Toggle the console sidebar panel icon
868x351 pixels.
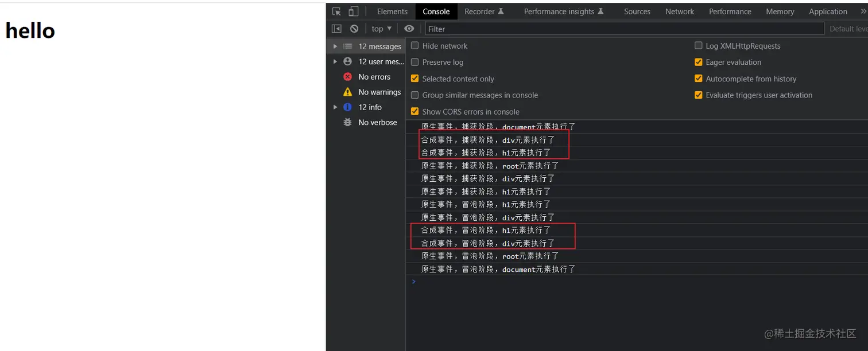(337, 29)
